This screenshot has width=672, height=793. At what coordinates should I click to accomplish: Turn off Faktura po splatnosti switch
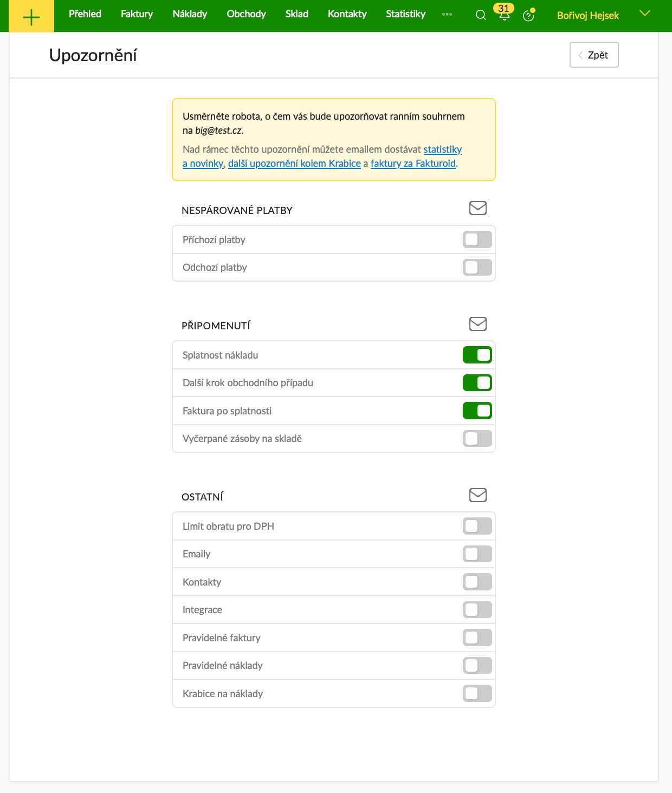477,411
